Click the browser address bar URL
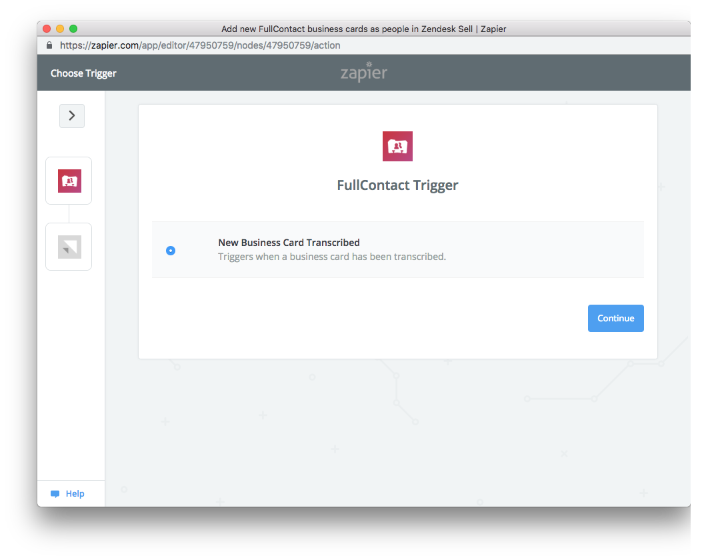This screenshot has width=728, height=560. (x=200, y=45)
